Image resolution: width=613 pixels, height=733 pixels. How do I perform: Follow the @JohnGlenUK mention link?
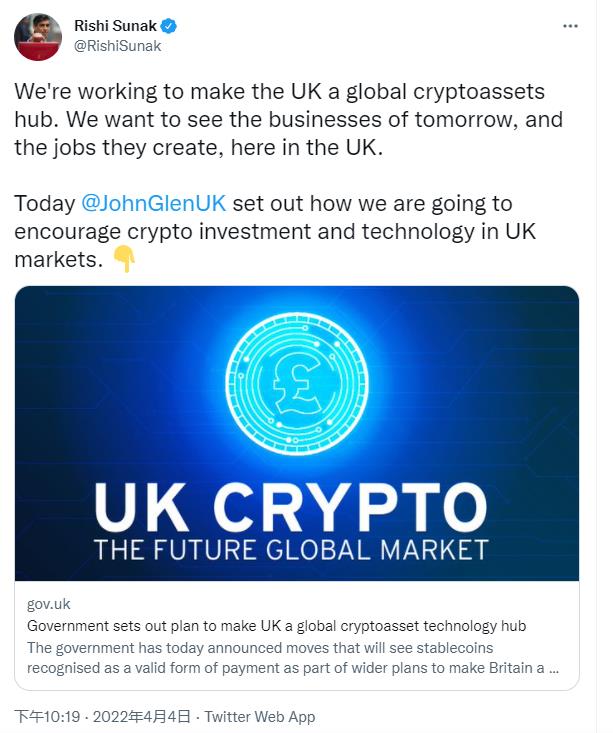tap(153, 204)
